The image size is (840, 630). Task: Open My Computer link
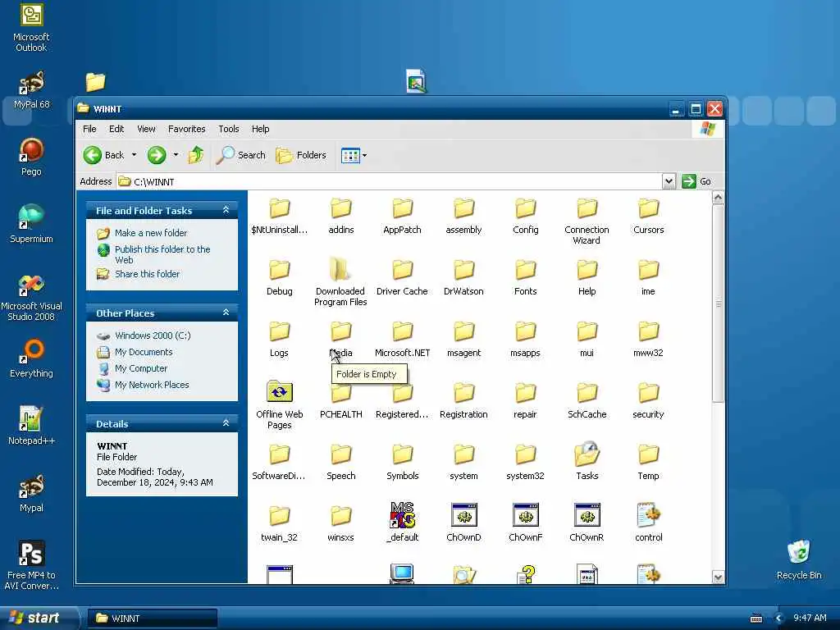141,368
